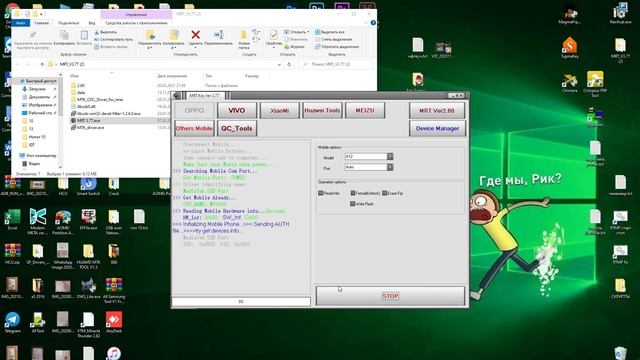Screen dimensions: 640x360
Task: Click the Rename icon in Explorer ribbon
Action: point(219,35)
